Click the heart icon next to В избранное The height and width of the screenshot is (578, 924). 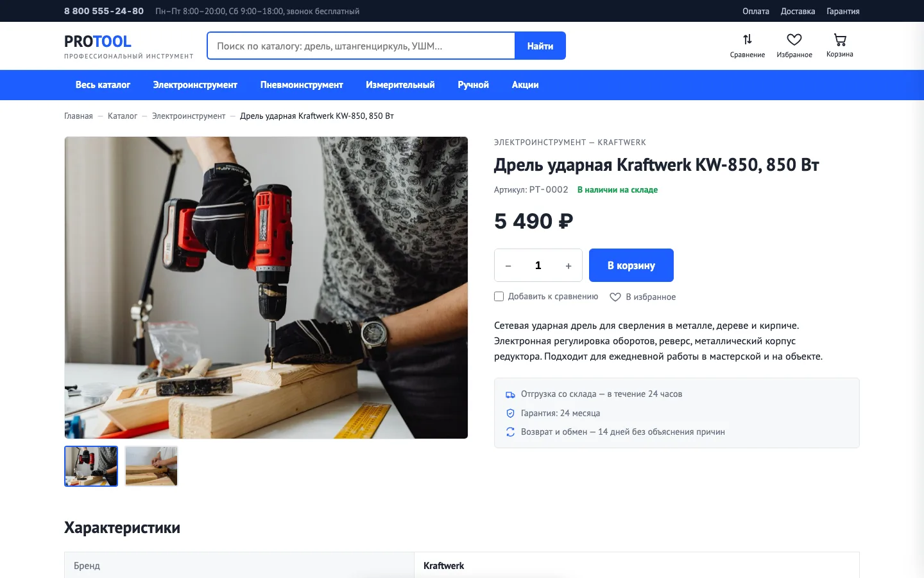click(x=615, y=297)
